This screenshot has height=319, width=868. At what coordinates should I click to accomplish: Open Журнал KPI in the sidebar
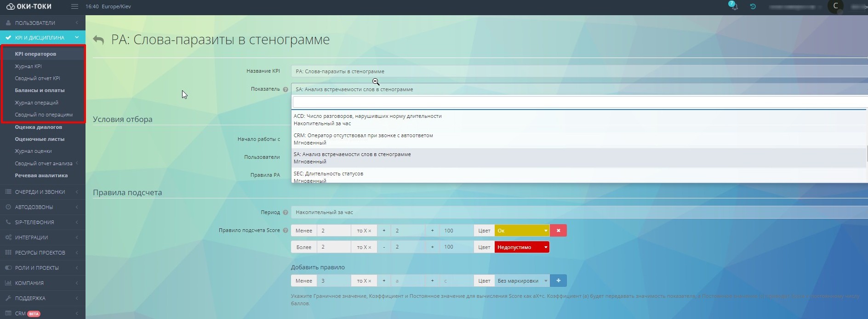(28, 66)
